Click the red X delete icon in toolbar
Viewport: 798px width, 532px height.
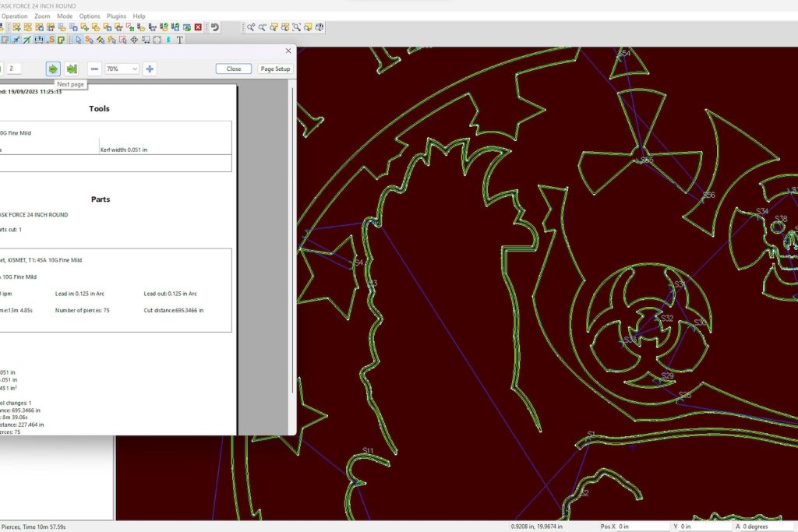(x=198, y=27)
